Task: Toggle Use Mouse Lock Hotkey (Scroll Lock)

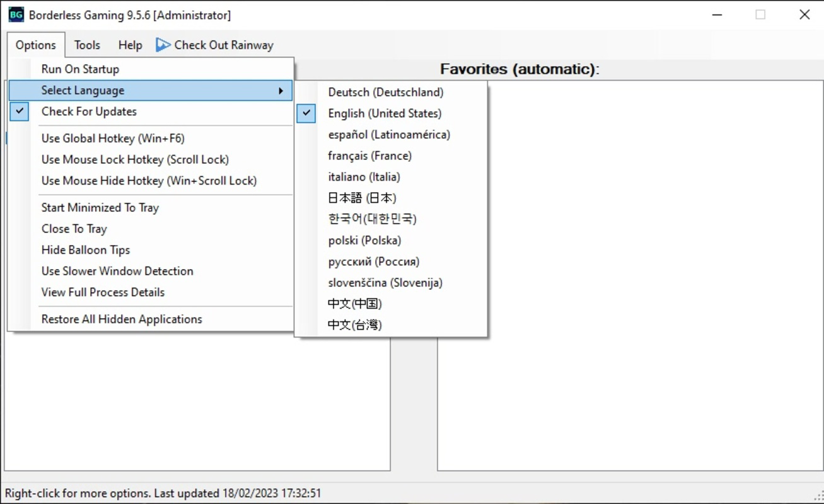Action: pos(151,159)
